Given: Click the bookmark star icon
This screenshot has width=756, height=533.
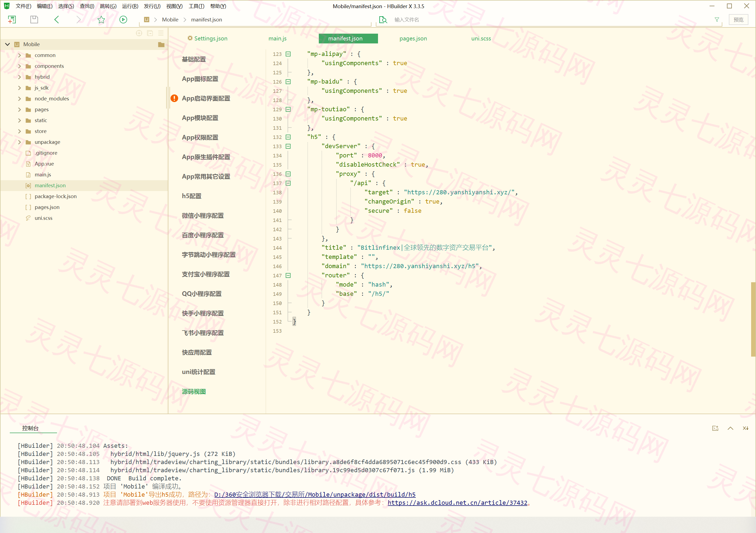Looking at the screenshot, I should pos(101,20).
